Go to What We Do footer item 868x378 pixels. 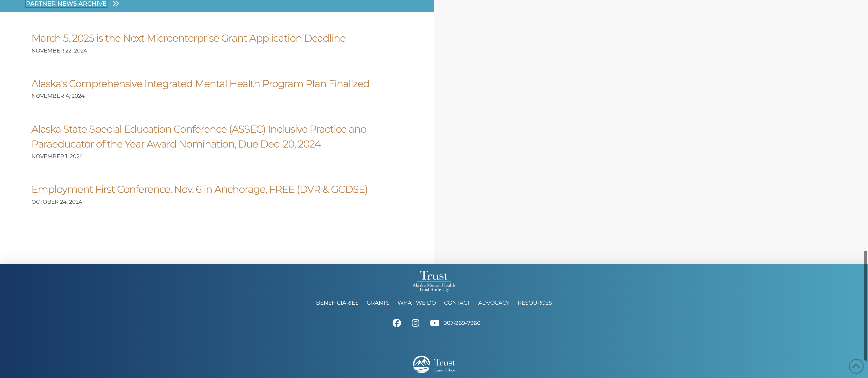pyautogui.click(x=417, y=303)
